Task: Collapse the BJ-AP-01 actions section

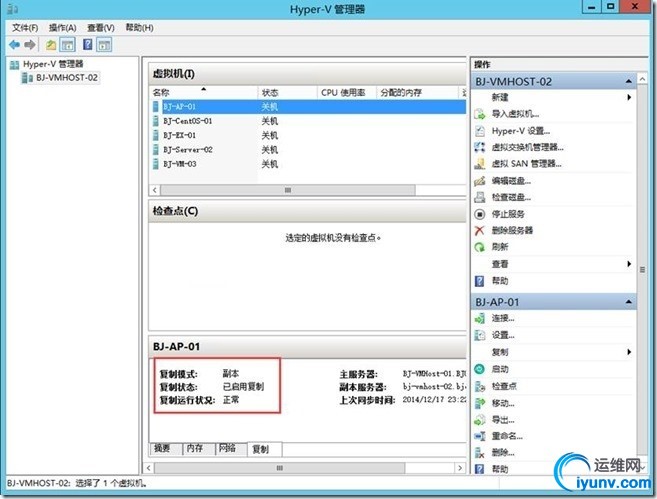Action: coord(629,302)
